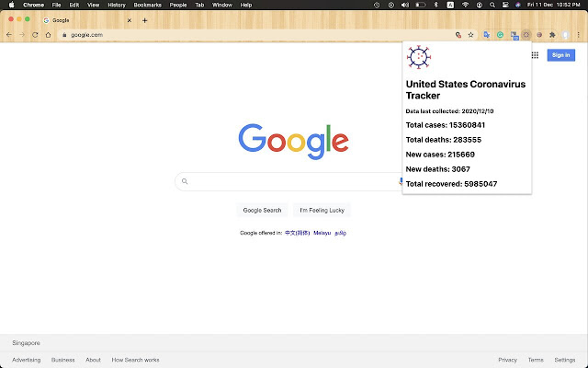
Task: Switch Google to Melayu language link
Action: pos(322,233)
